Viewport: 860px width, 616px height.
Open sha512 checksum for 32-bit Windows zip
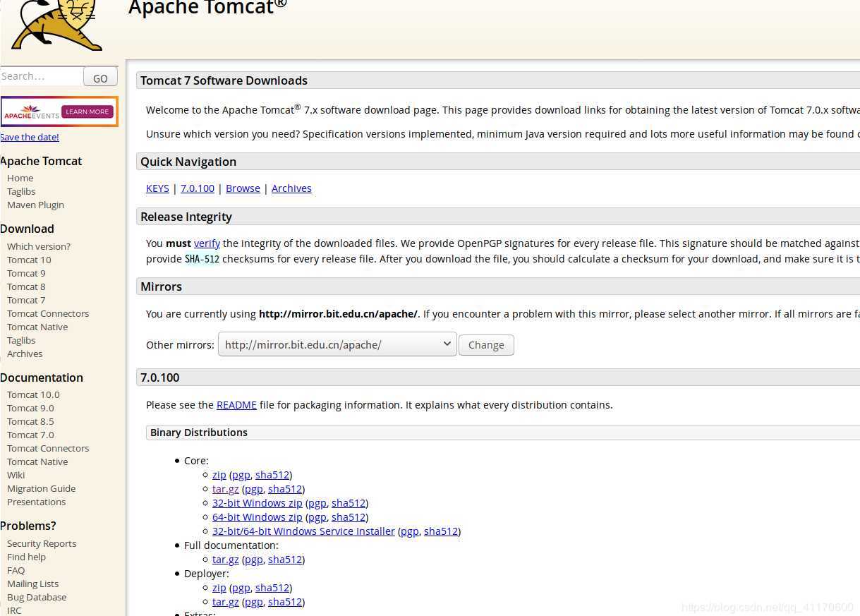(349, 503)
